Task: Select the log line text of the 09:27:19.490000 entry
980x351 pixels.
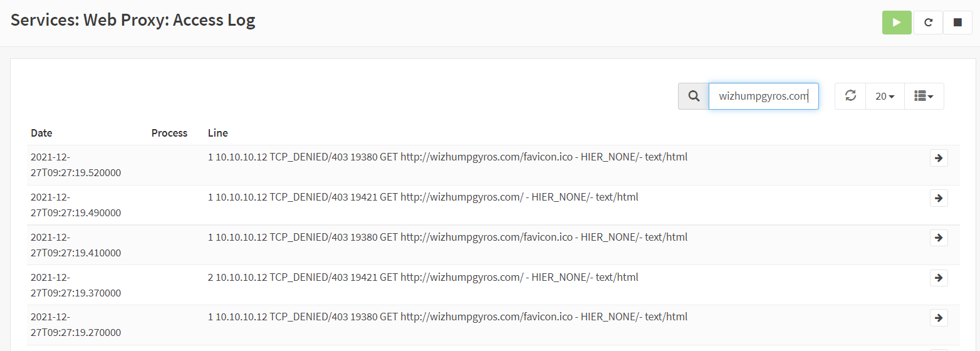Action: 423,197
